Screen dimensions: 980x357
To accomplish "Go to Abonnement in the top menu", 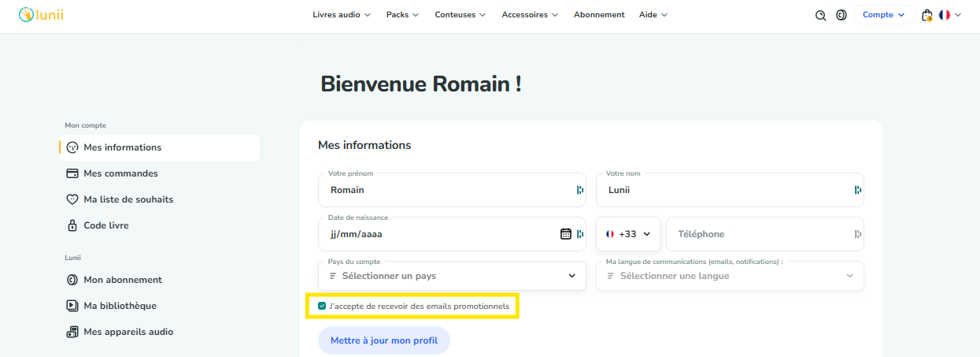I will [x=599, y=15].
